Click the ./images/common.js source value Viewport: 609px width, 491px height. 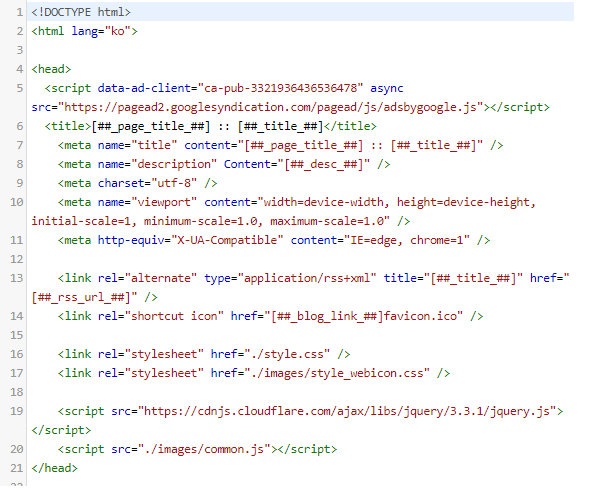tap(204, 450)
